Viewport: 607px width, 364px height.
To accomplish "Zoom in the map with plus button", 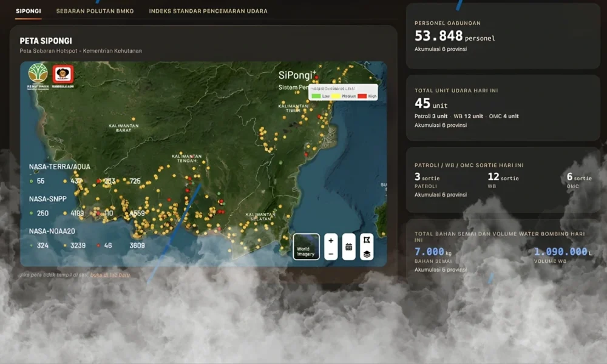I will pos(331,241).
